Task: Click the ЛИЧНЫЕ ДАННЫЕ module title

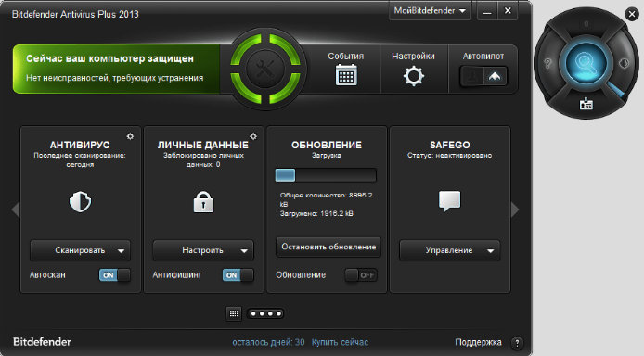Action: point(203,145)
